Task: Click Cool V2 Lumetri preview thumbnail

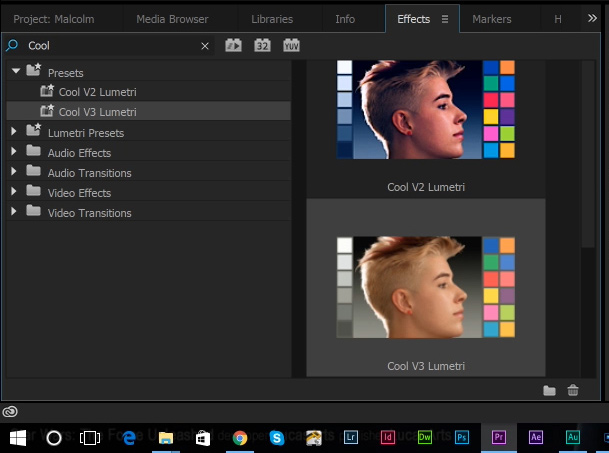Action: [x=426, y=109]
